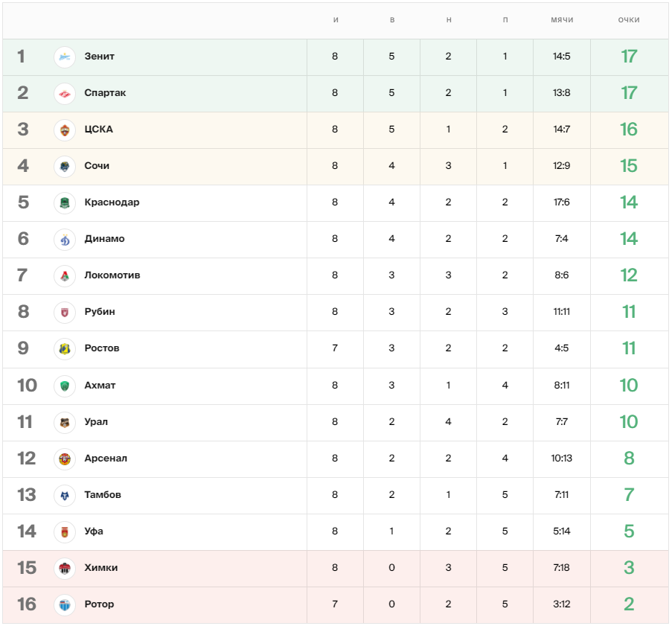Select Краснодар's 17:6 goals cell
The image size is (672, 626).
[561, 202]
